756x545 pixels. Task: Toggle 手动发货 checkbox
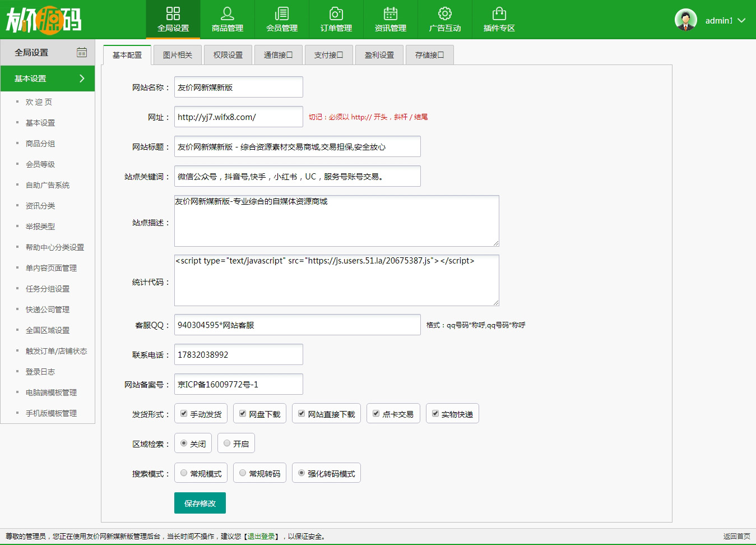tap(184, 414)
